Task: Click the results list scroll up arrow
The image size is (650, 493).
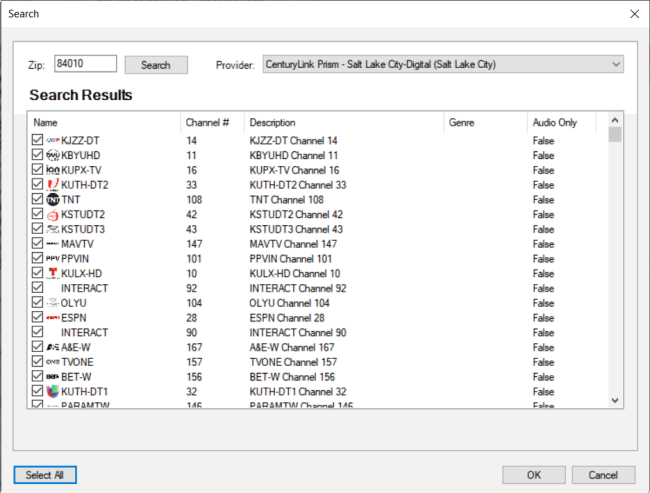Action: 615,120
